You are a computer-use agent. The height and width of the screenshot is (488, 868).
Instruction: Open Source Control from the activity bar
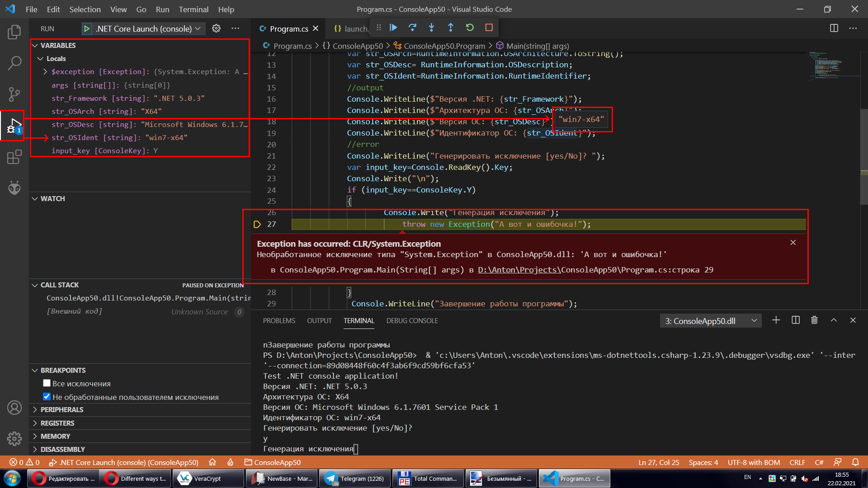point(14,94)
